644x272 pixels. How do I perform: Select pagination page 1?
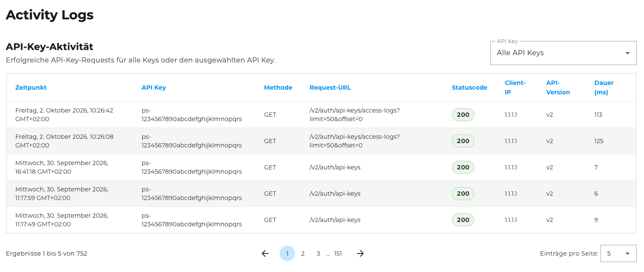287,253
